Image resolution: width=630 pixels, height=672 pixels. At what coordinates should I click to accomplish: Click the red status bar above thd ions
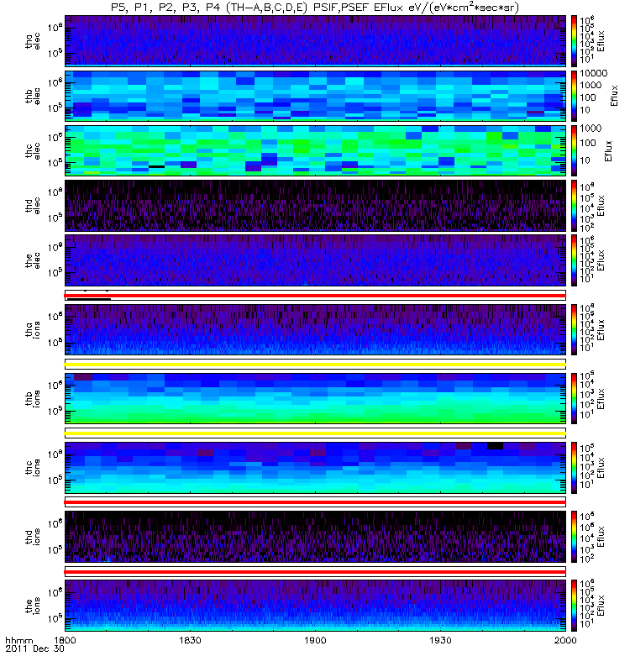click(x=315, y=502)
